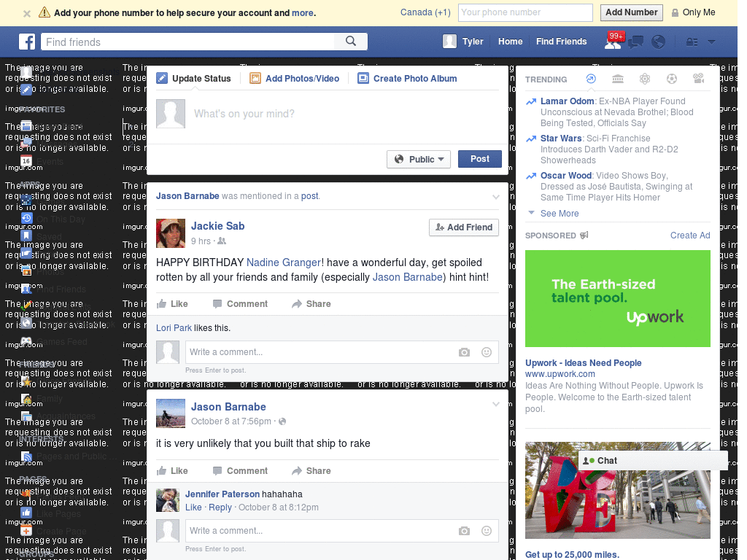The image size is (747, 560).
Task: Switch to science and technology trending tab
Action: pyautogui.click(x=645, y=79)
